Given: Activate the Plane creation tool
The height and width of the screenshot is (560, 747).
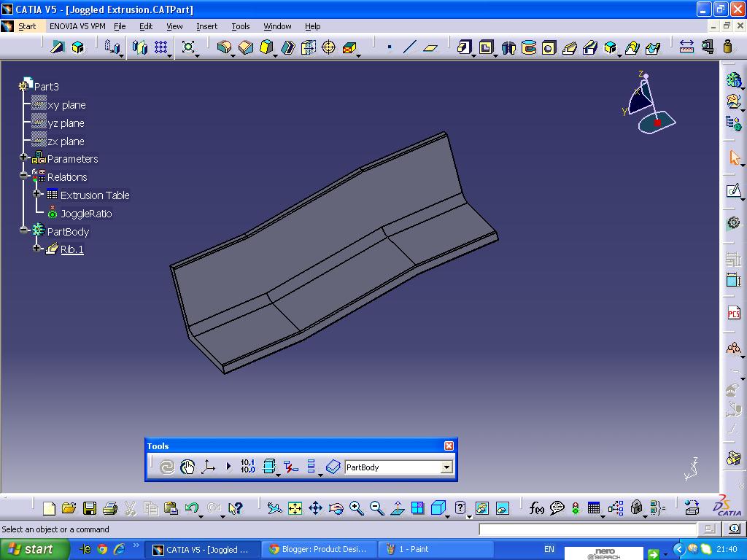Looking at the screenshot, I should 430,47.
